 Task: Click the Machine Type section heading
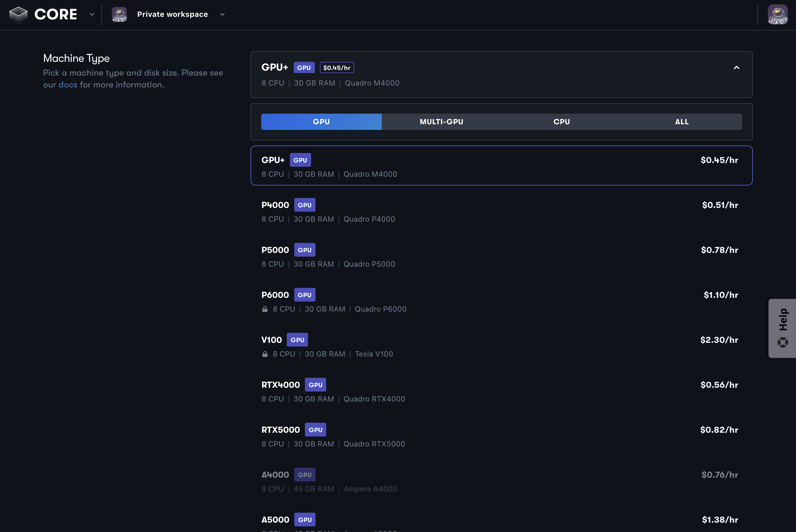coord(76,58)
